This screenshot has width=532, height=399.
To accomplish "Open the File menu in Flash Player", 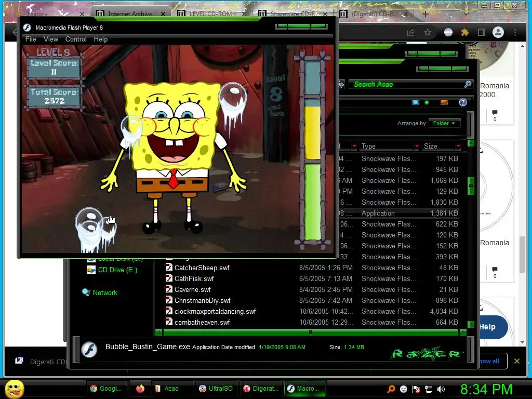I will click(x=31, y=39).
